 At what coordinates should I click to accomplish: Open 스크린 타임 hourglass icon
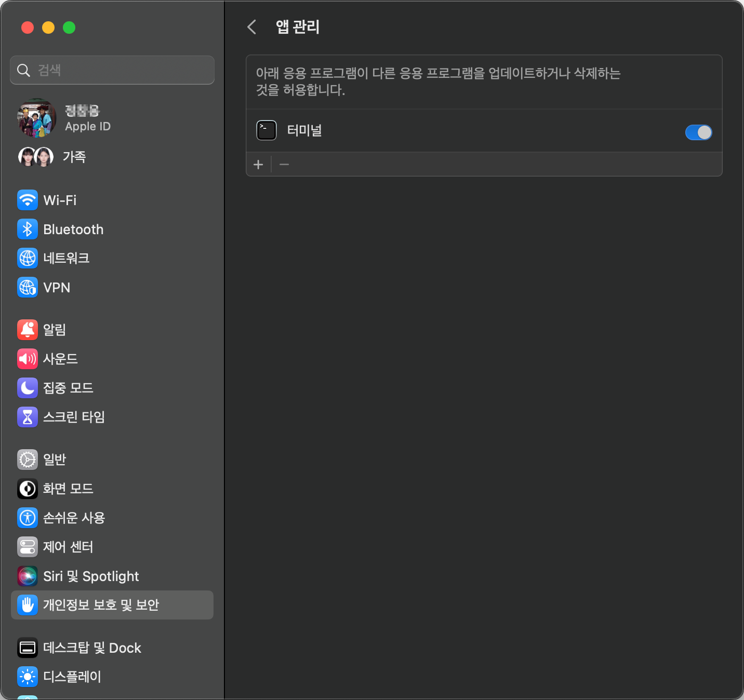click(28, 417)
